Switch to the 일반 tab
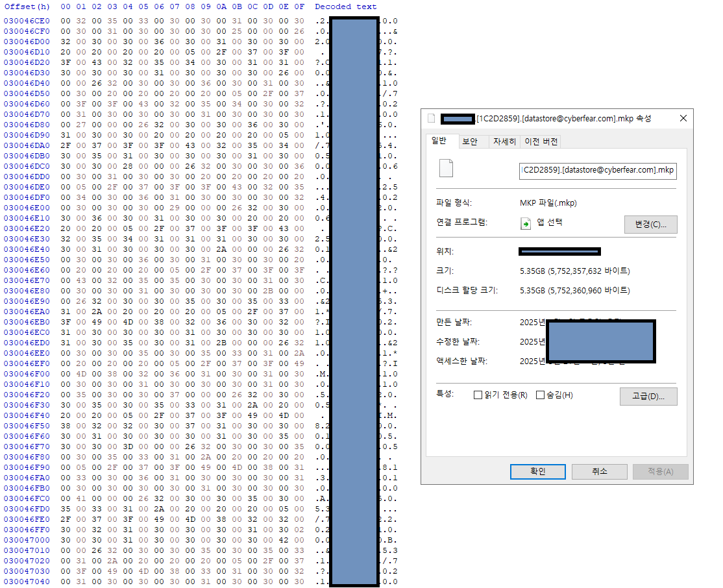This screenshot has height=588, width=723. 439,141
